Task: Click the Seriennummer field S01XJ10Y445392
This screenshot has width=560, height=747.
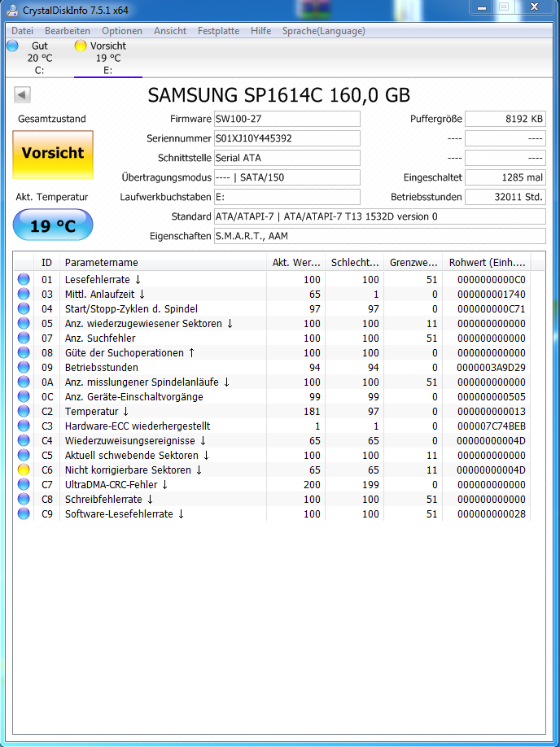Action: point(287,138)
